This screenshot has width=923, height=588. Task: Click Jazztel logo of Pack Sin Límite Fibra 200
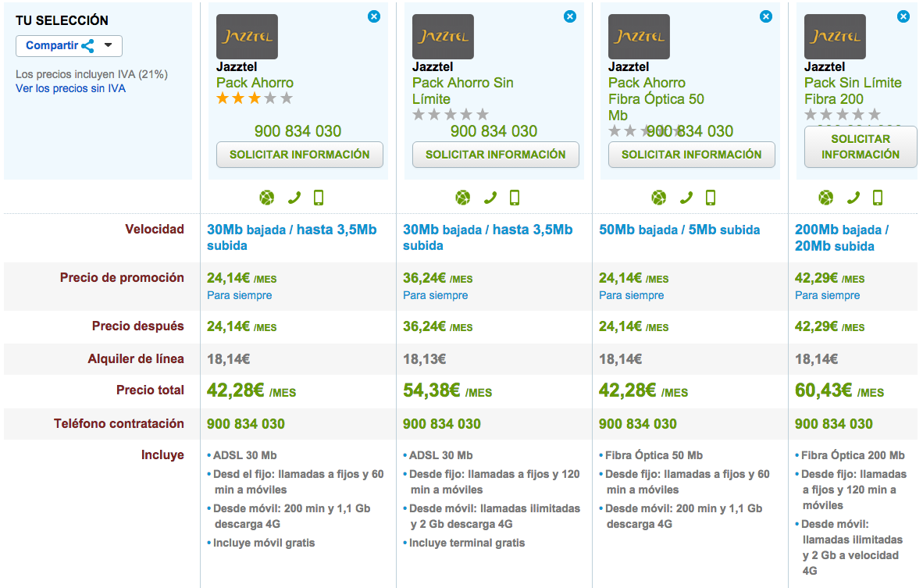coord(836,37)
